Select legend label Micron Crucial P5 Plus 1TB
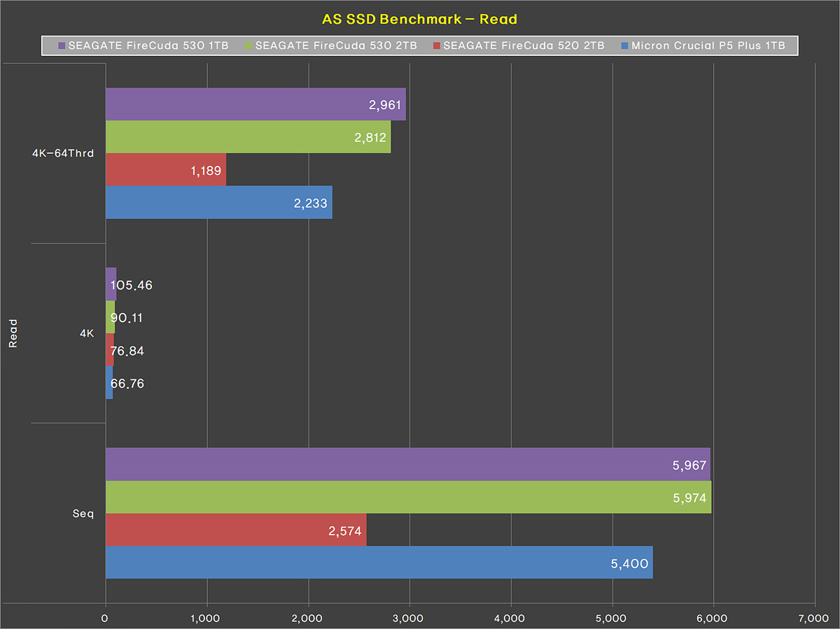The width and height of the screenshot is (840, 629). pos(708,46)
